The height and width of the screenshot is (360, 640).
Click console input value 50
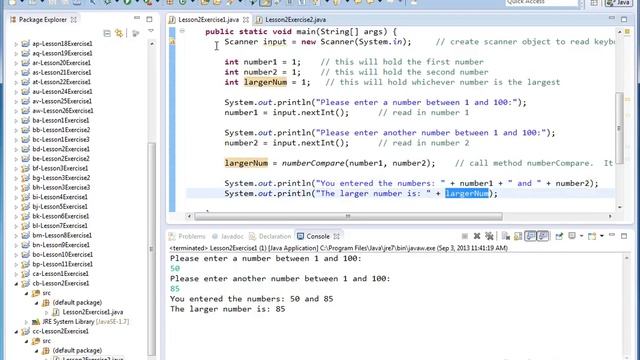click(175, 269)
